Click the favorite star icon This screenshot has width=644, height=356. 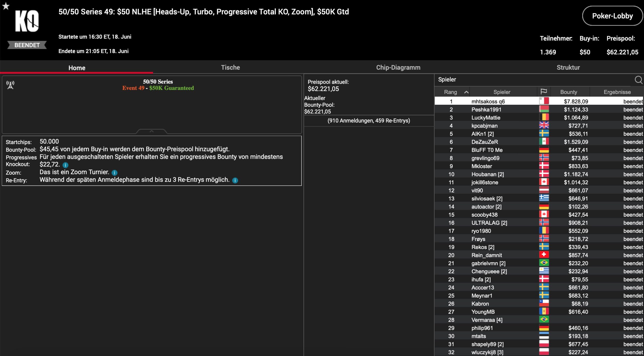tap(6, 6)
